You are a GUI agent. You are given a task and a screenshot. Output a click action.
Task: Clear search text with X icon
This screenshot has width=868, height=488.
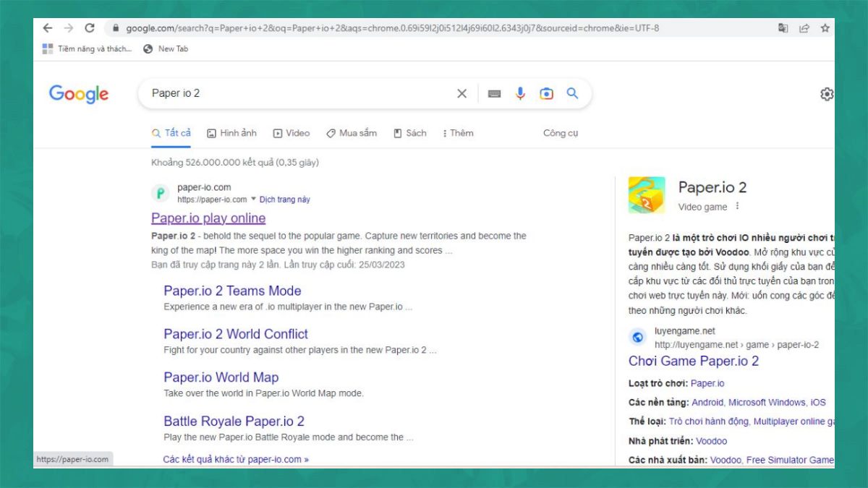(461, 94)
